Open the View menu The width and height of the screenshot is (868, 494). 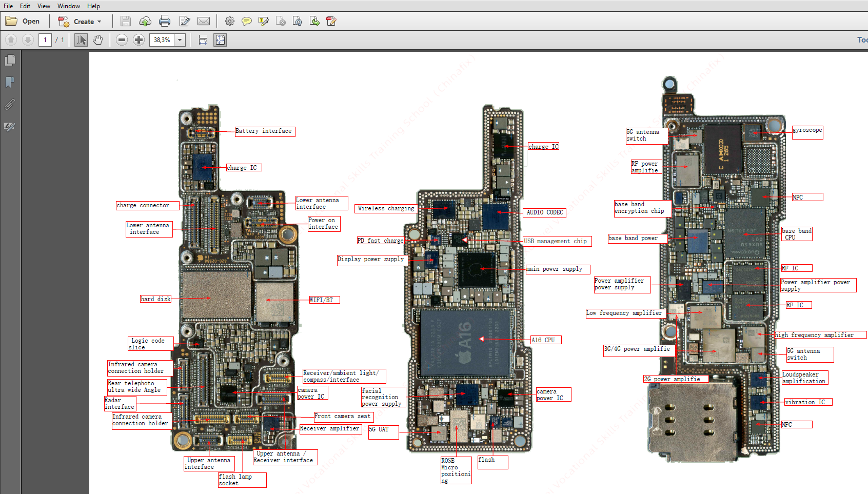point(44,6)
